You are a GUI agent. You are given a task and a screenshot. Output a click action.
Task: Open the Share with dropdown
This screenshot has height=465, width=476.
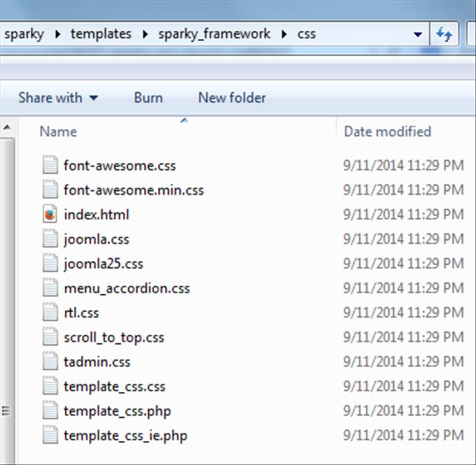[x=58, y=98]
